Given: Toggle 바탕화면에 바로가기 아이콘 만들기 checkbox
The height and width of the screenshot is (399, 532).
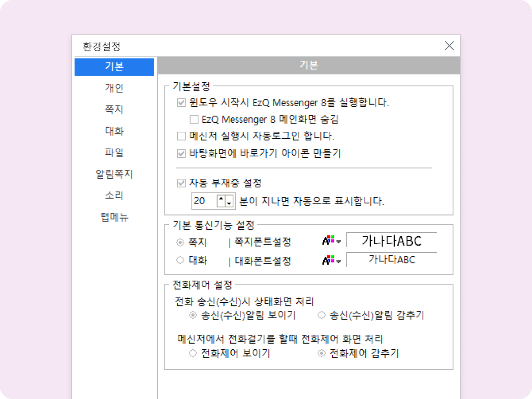Looking at the screenshot, I should pyautogui.click(x=181, y=153).
